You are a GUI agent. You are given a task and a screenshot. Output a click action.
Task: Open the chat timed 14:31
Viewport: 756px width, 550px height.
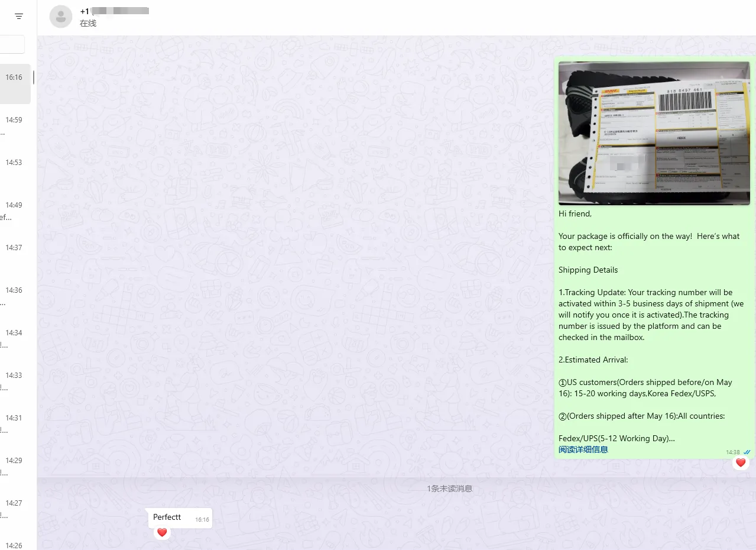click(15, 425)
